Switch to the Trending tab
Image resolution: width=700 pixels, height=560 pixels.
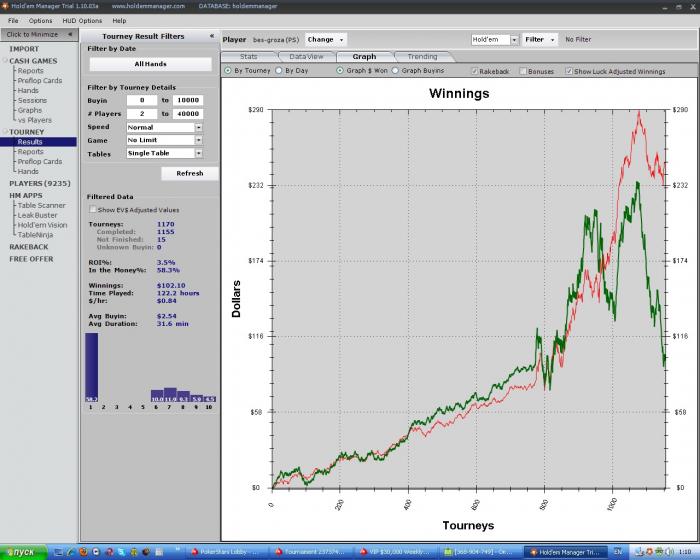422,57
